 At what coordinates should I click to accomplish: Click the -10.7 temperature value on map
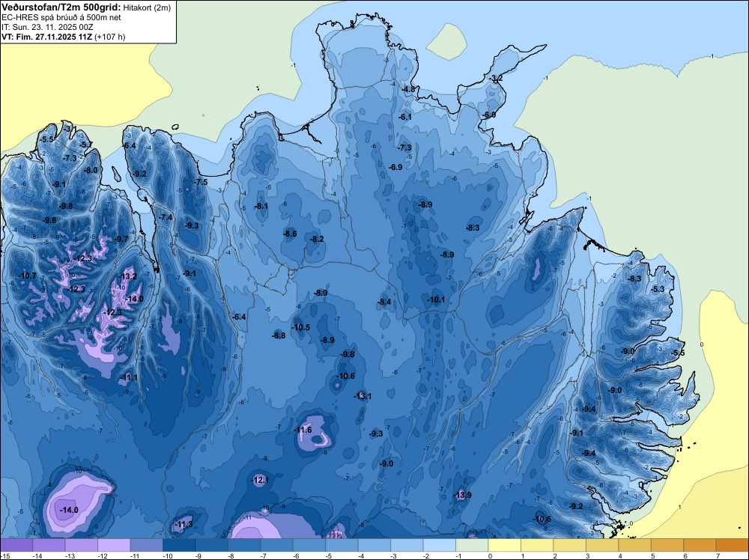click(x=27, y=276)
